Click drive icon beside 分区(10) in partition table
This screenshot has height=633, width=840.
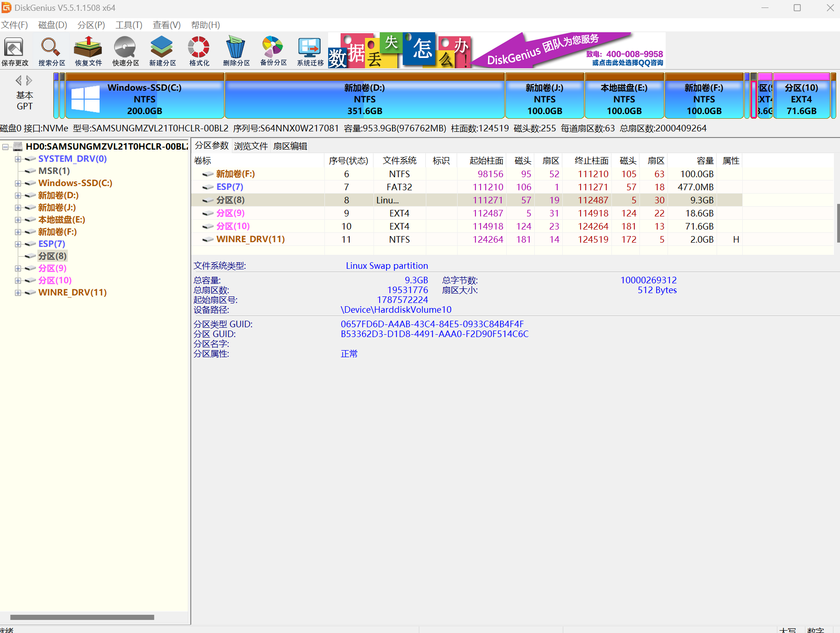208,226
